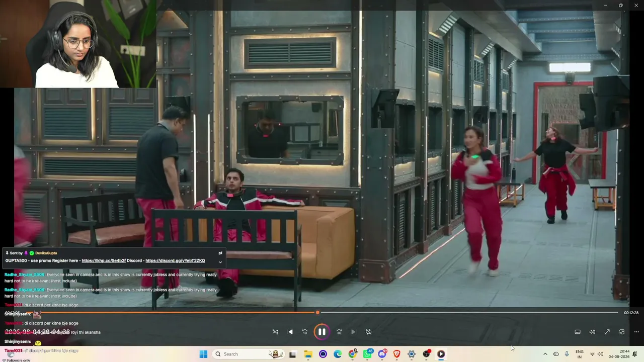Open the notification bell in the taskbar
Image resolution: width=644 pixels, height=362 pixels.
pyautogui.click(x=635, y=354)
